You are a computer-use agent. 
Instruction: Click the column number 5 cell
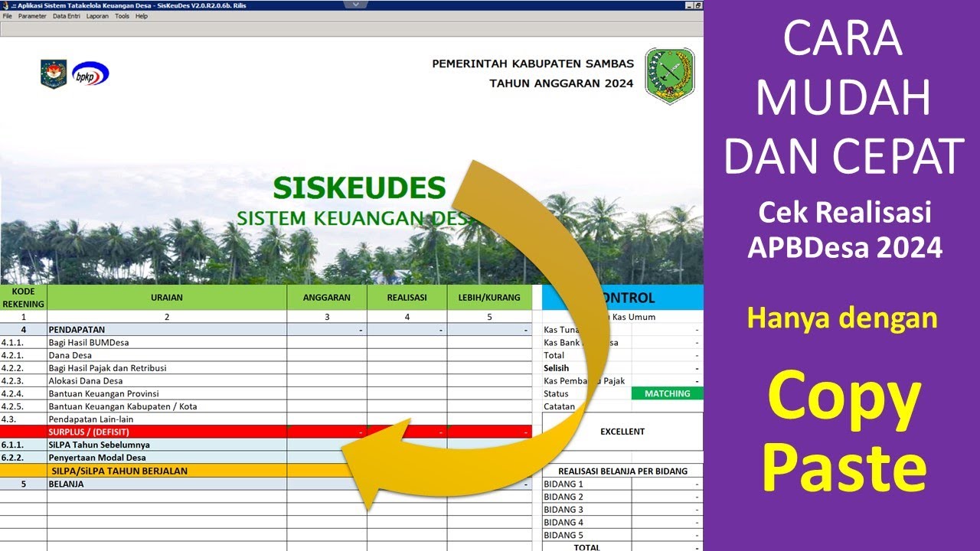[x=489, y=317]
